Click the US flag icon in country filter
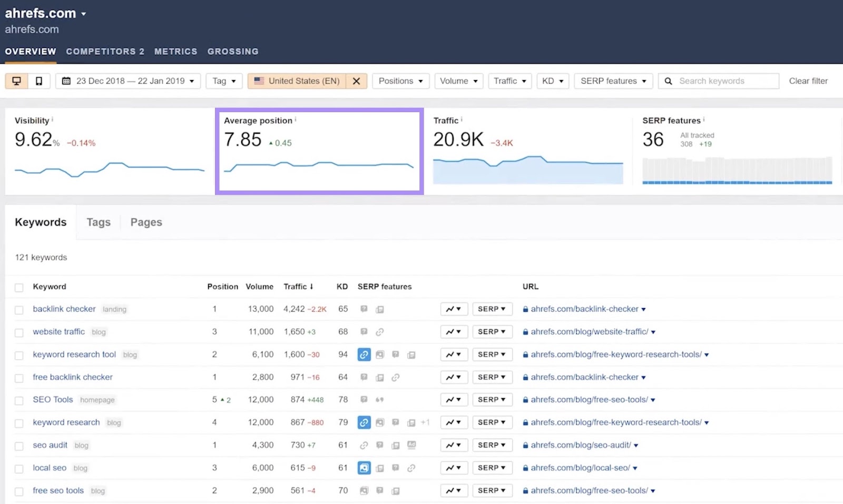The height and width of the screenshot is (504, 843). point(259,81)
